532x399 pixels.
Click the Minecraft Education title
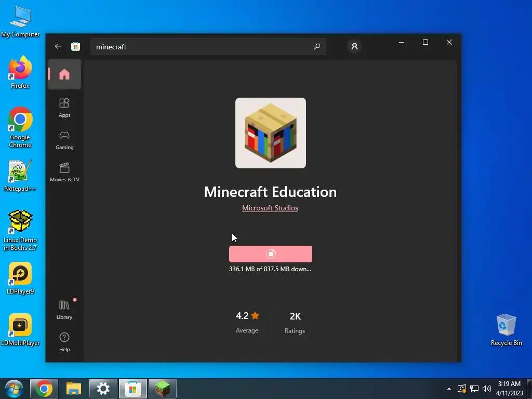(270, 192)
